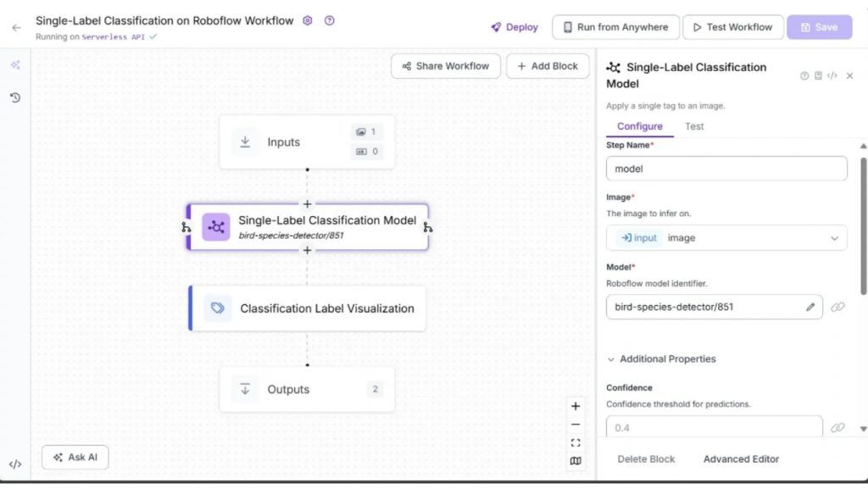Toggle dynamic linking on the Model field
The image size is (868, 488).
tap(838, 307)
